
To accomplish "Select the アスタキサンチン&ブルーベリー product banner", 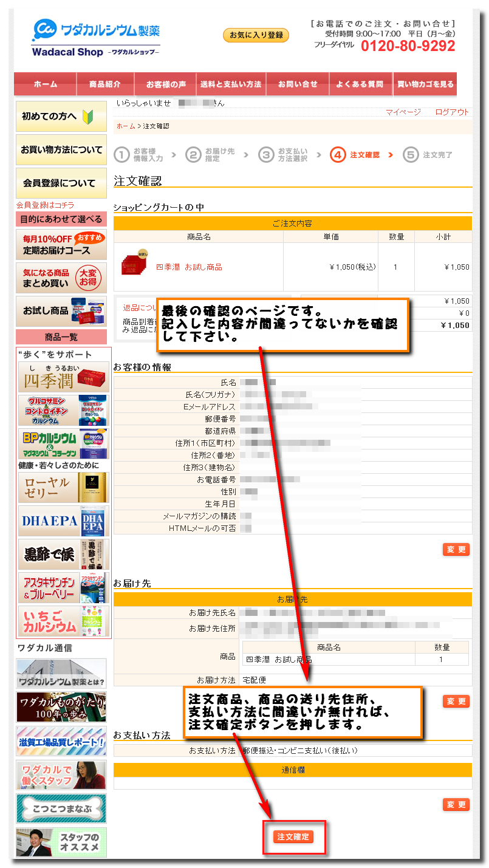I will pos(64,587).
